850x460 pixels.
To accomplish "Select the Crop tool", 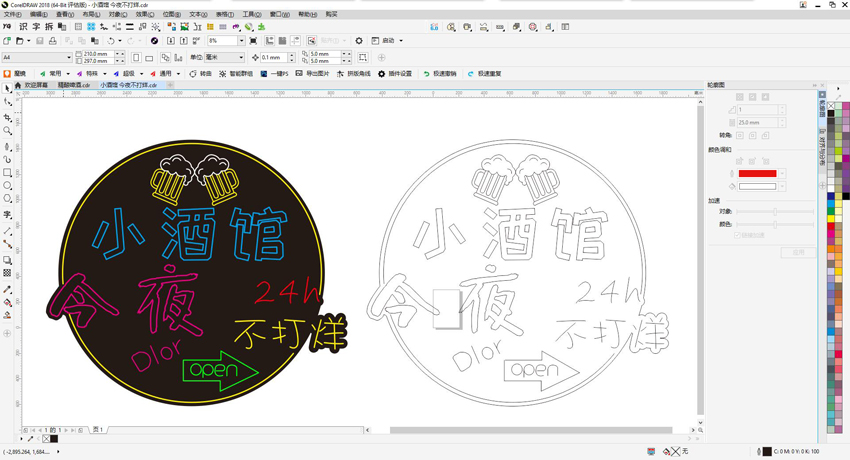I will tap(7, 117).
